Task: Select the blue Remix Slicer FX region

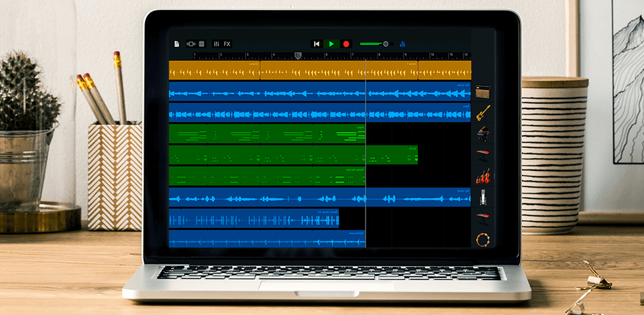Action: [x=254, y=218]
